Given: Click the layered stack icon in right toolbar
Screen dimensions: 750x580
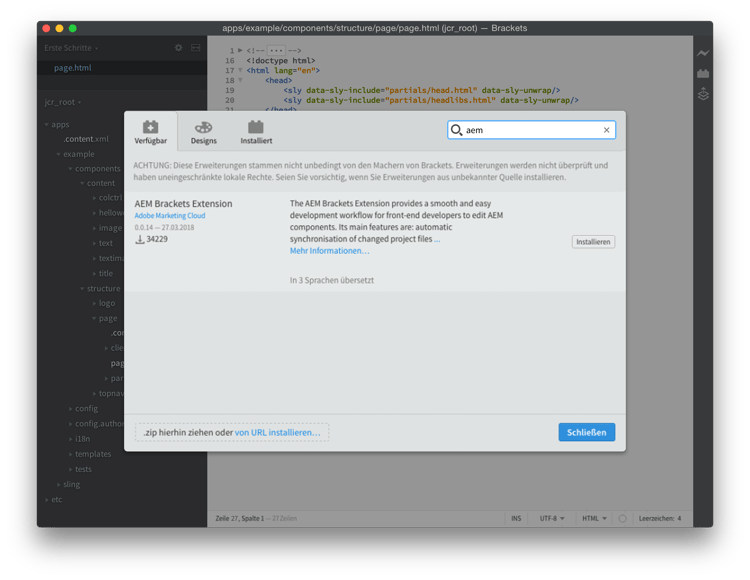Looking at the screenshot, I should 703,94.
